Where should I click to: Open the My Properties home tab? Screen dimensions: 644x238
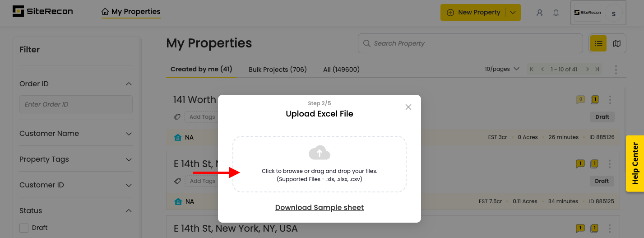click(131, 12)
